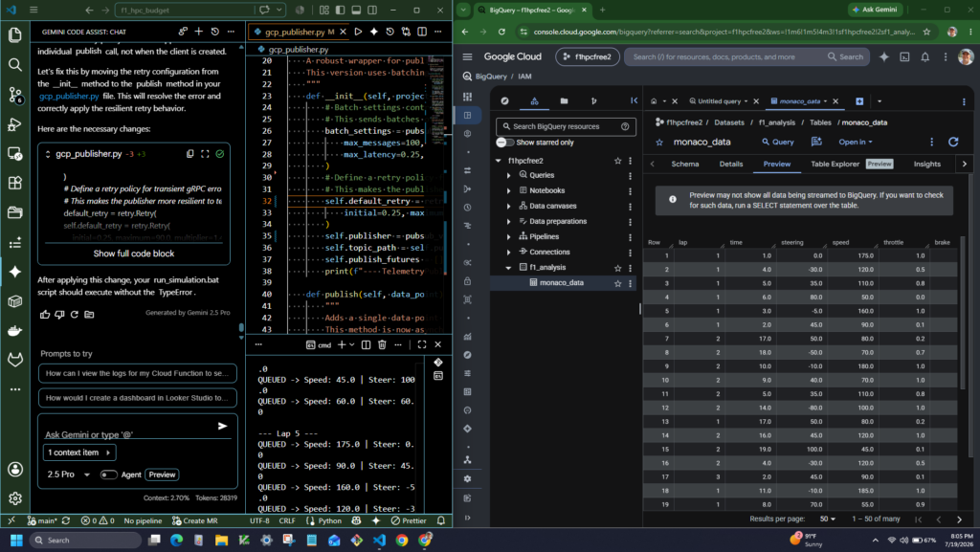Click the Run Python file play icon
The image size is (980, 552).
[x=358, y=32]
